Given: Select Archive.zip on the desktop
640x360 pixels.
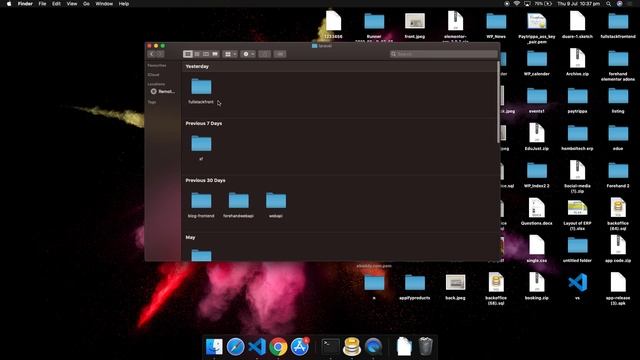Looking at the screenshot, I should pos(577,62).
